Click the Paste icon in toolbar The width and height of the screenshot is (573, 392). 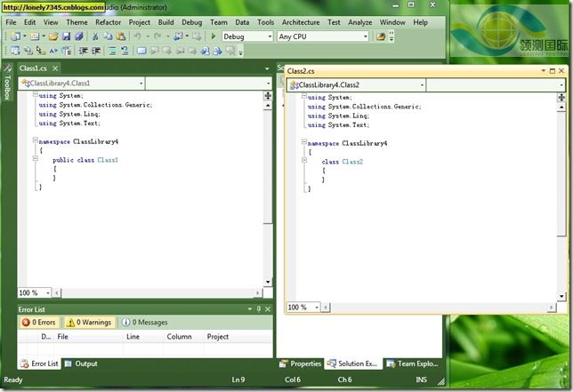(x=120, y=36)
